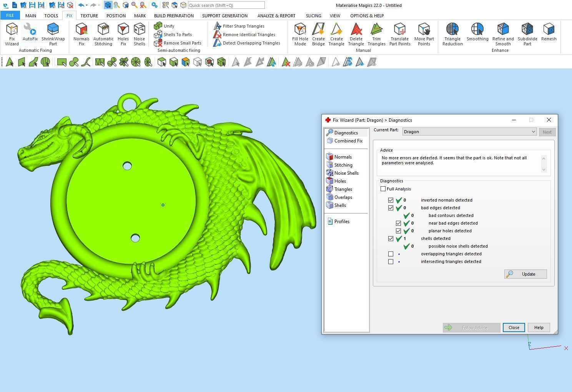Click the Update button

525,274
